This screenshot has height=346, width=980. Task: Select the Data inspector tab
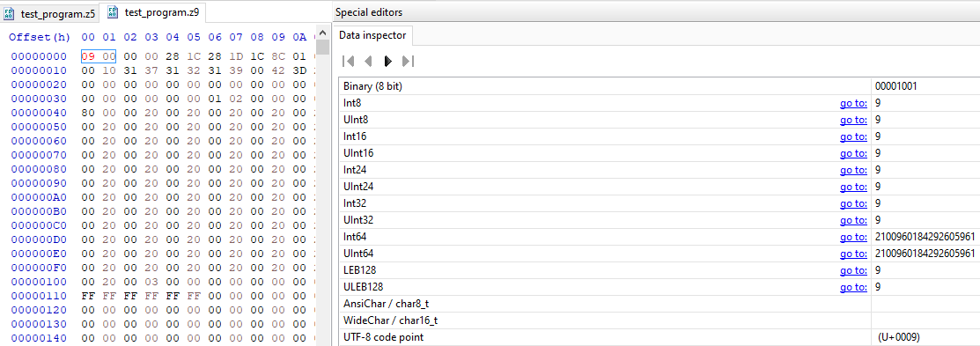(372, 35)
